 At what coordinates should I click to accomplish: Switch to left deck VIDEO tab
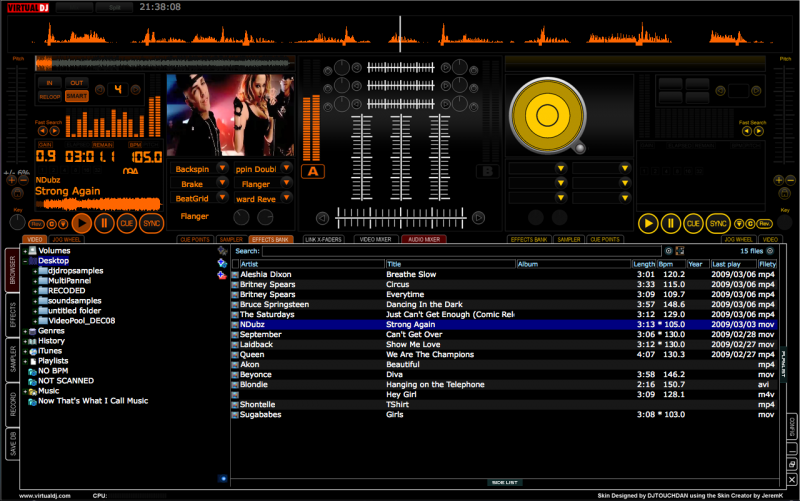point(34,239)
